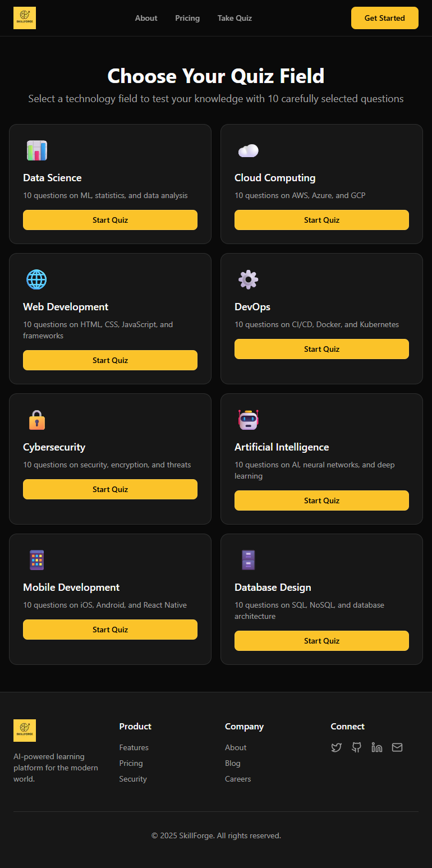Click the DevOps gear icon
Image resolution: width=432 pixels, height=868 pixels.
click(249, 279)
